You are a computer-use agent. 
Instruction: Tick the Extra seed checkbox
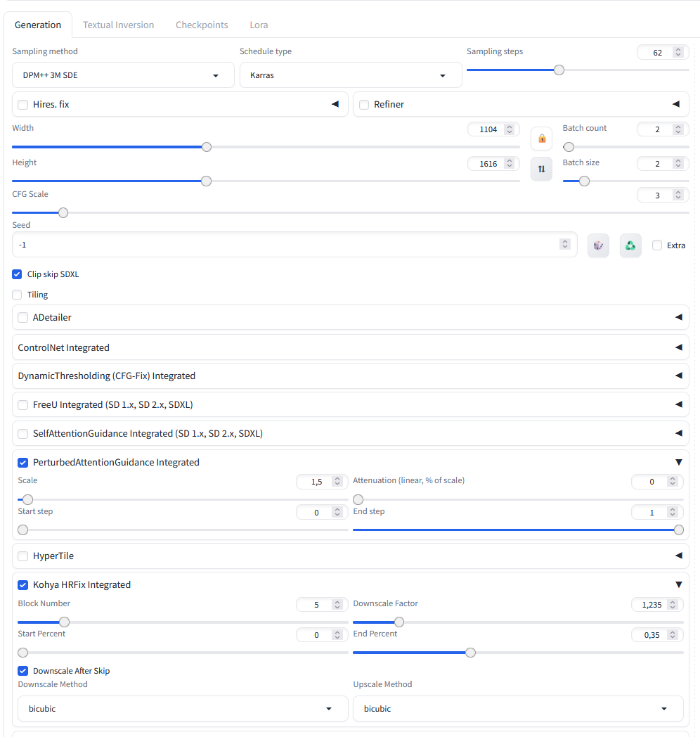click(x=657, y=245)
